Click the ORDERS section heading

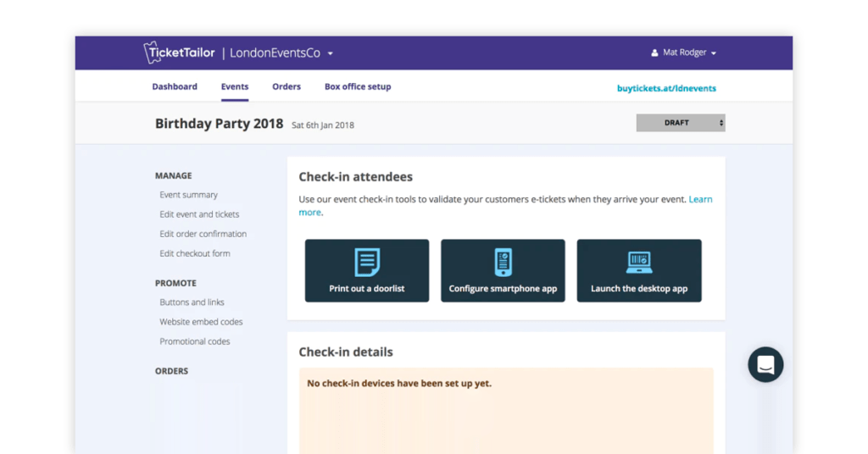click(171, 370)
